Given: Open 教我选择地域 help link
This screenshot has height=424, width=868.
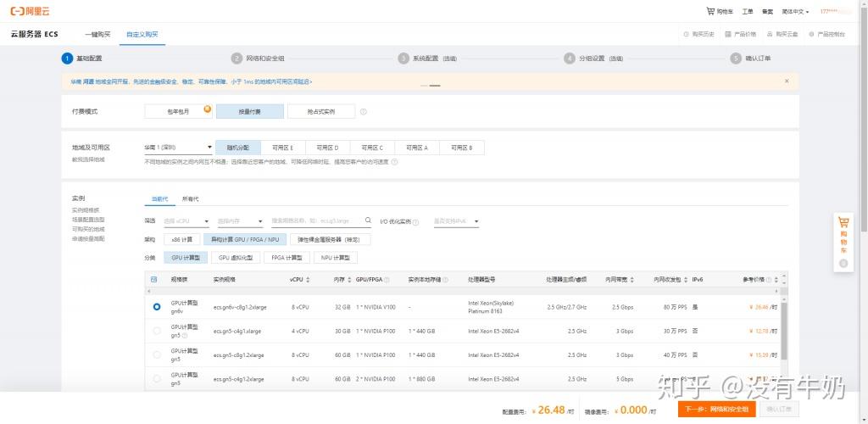Looking at the screenshot, I should 88,159.
